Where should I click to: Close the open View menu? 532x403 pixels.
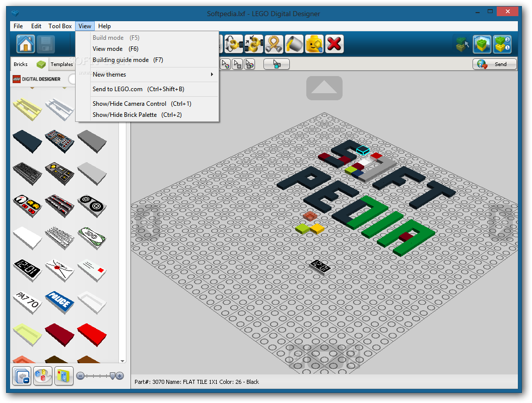(x=85, y=26)
